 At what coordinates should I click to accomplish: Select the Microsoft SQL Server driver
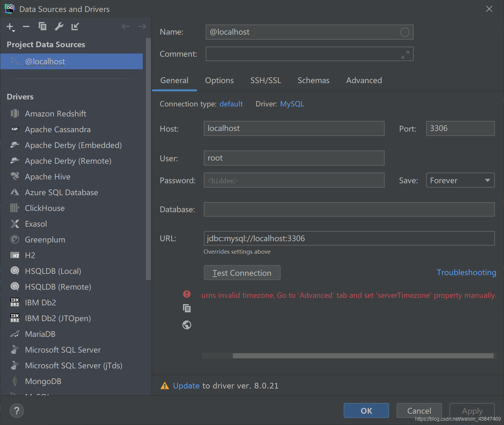coord(72,350)
